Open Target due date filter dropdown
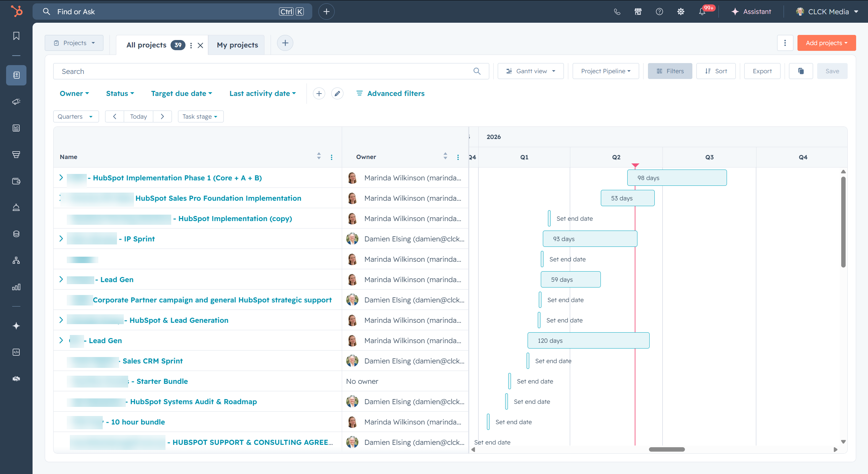868x474 pixels. pos(181,94)
